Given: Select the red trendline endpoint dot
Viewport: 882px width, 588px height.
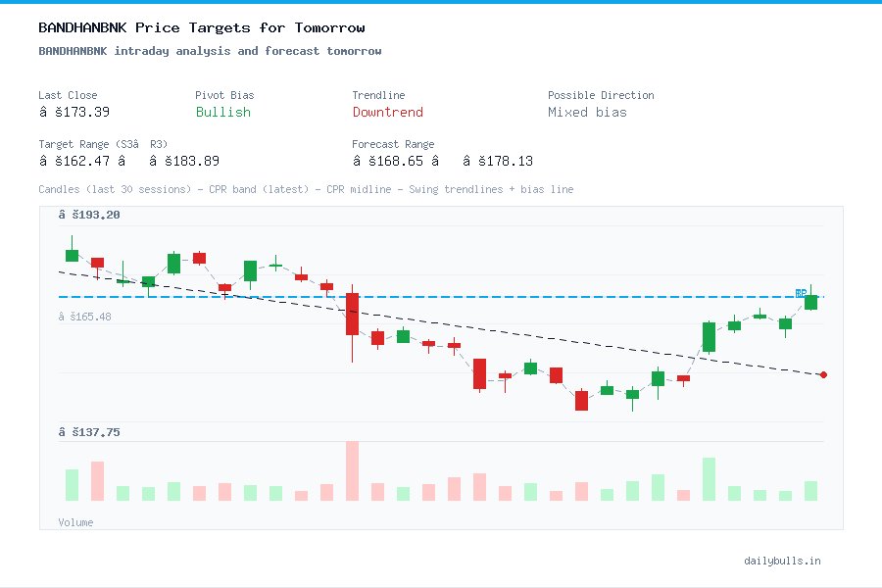Looking at the screenshot, I should point(822,374).
